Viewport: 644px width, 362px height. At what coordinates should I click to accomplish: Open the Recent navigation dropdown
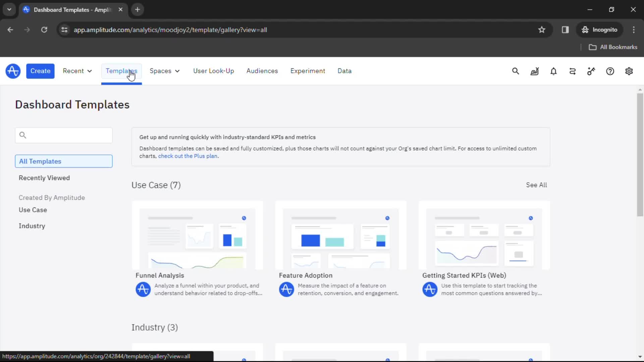pos(77,71)
